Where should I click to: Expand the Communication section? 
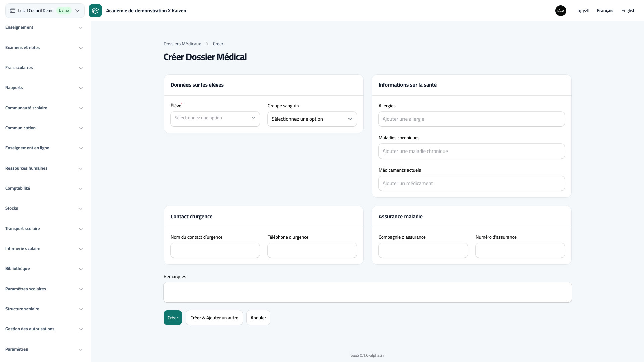(44, 128)
